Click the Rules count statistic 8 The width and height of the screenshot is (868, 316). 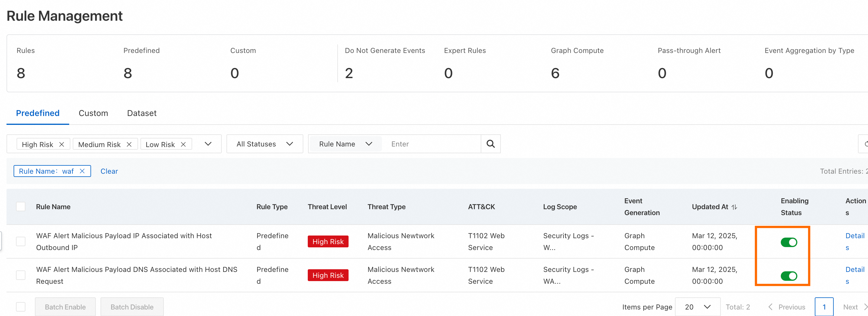(21, 73)
